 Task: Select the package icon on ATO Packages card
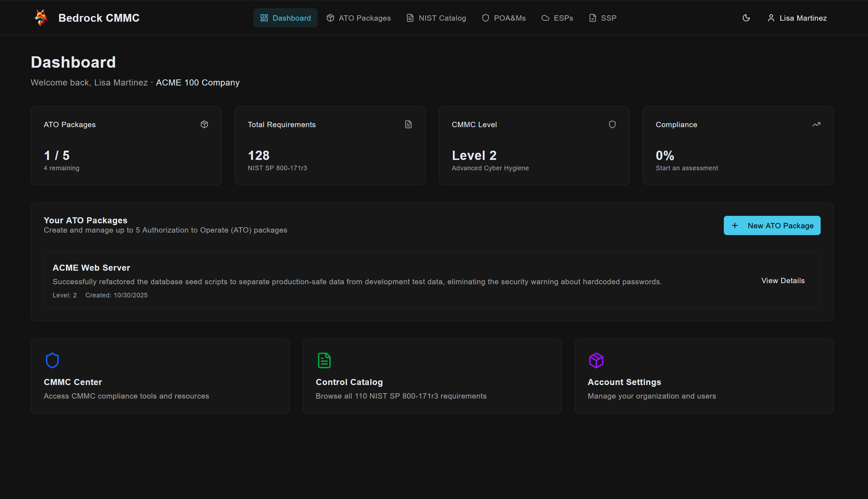point(204,124)
